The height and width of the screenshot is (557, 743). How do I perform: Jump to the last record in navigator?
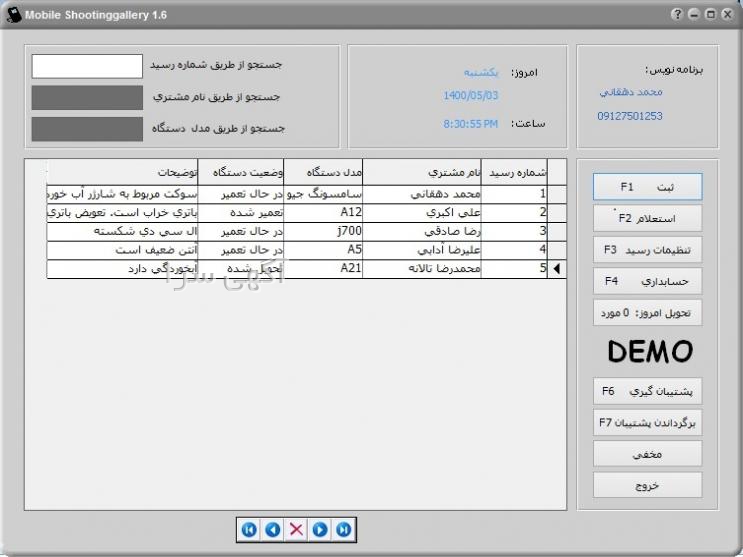point(343,530)
